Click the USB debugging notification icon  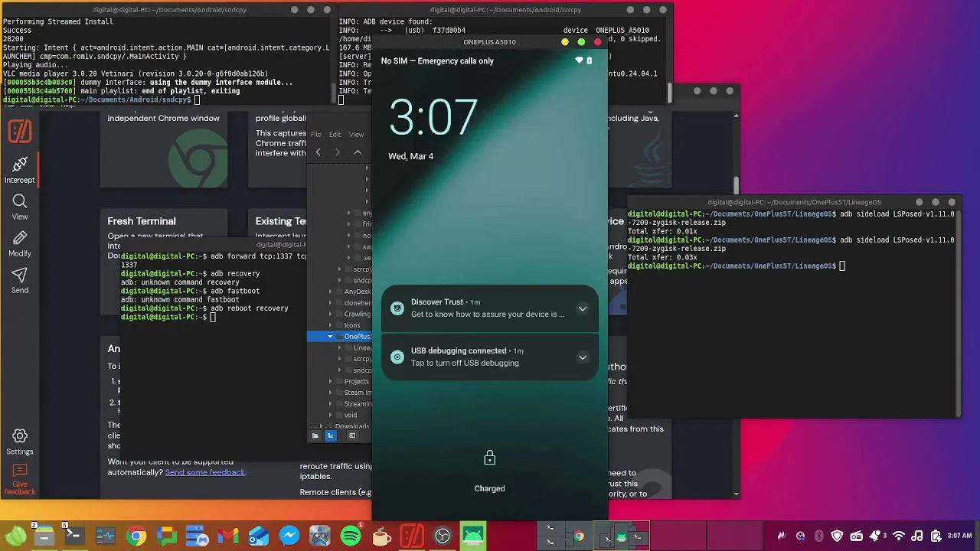pos(397,357)
